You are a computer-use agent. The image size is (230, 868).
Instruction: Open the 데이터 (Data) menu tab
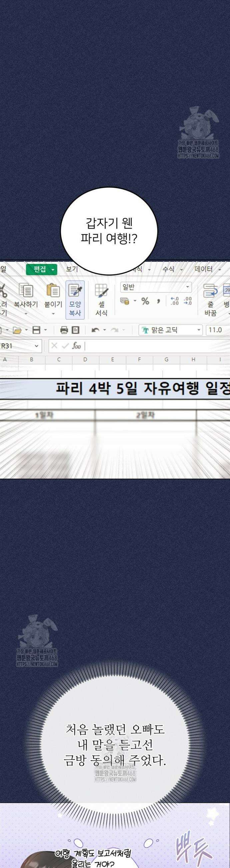point(204,269)
